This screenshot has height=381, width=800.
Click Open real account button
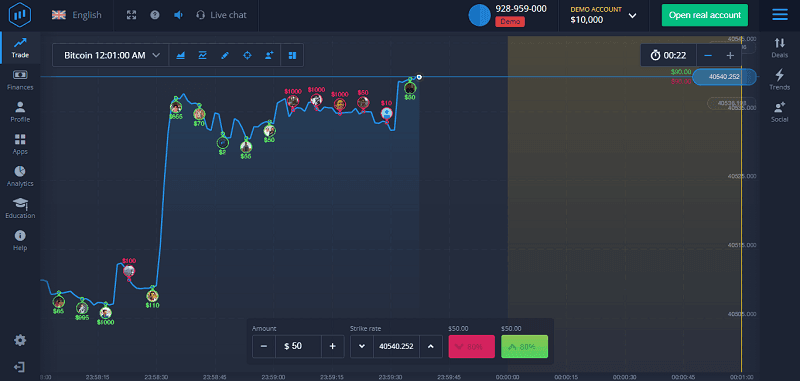click(705, 15)
